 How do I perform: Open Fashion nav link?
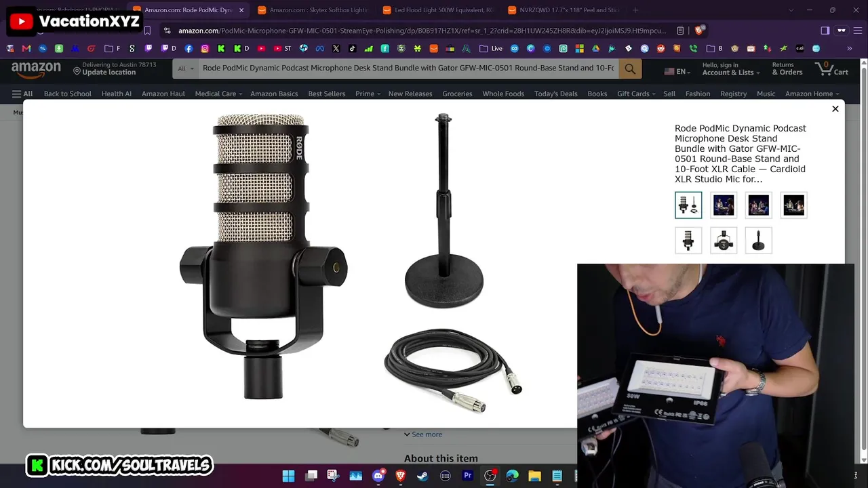pyautogui.click(x=698, y=94)
